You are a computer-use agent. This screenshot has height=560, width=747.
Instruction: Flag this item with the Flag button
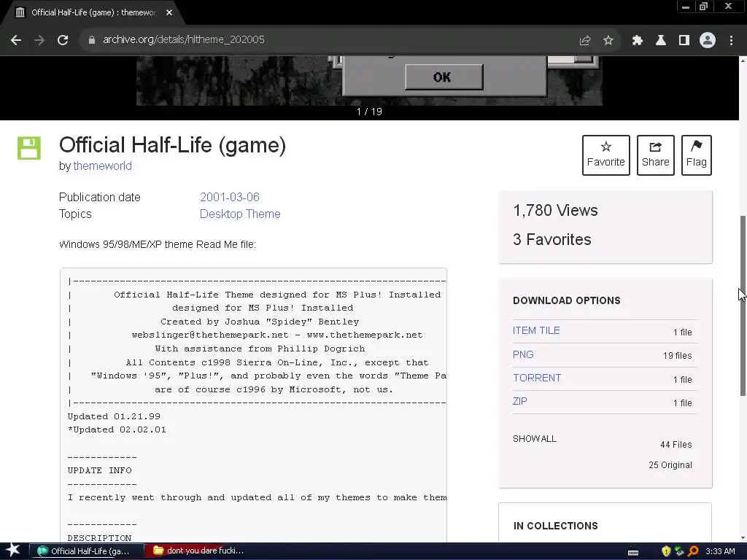click(x=697, y=155)
